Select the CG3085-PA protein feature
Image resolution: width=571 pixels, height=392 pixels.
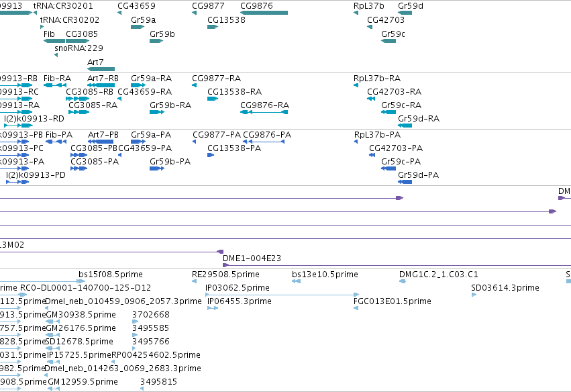(79, 168)
